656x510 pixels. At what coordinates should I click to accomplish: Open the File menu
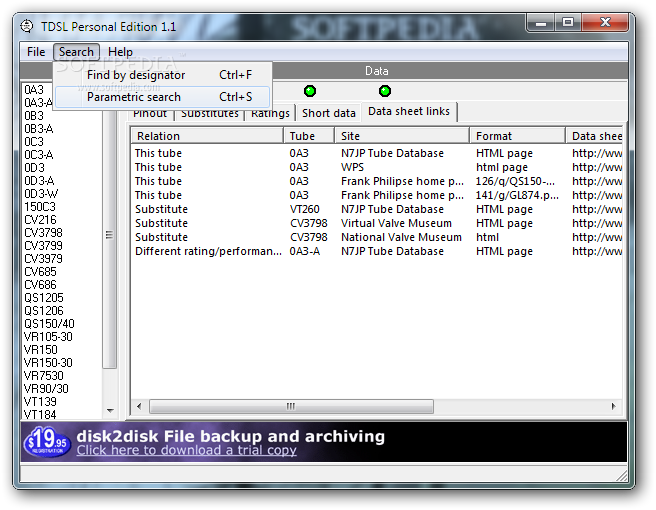36,52
